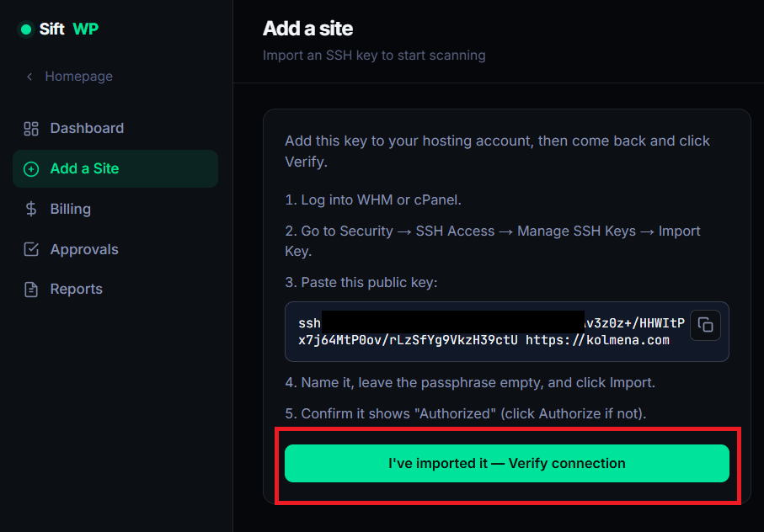Image resolution: width=764 pixels, height=532 pixels.
Task: Click step 2 Security SSH Access instructions
Action: (493, 241)
